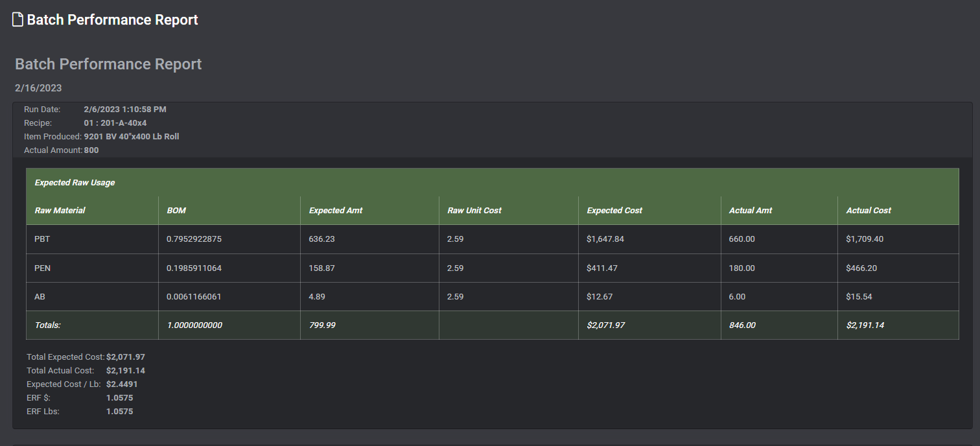Viewport: 980px width, 446px height.
Task: Click the report date 2/16/2023
Action: coord(38,88)
